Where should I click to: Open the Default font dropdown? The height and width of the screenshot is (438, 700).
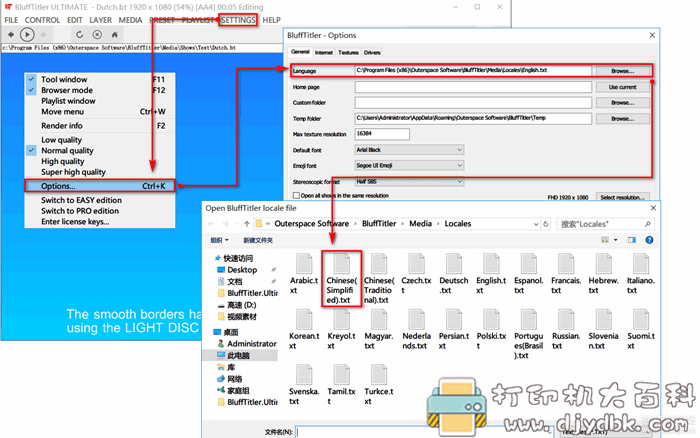(x=409, y=150)
